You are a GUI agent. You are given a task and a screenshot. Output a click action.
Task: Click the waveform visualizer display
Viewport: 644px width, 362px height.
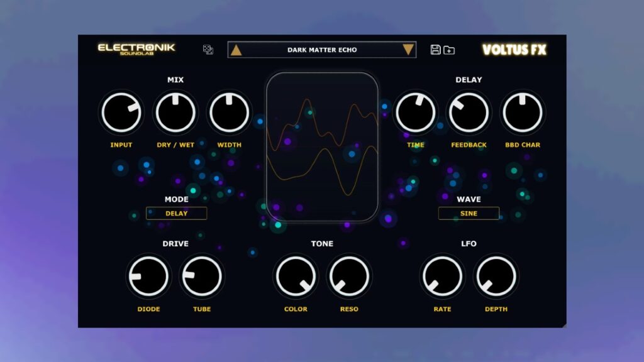pyautogui.click(x=323, y=146)
